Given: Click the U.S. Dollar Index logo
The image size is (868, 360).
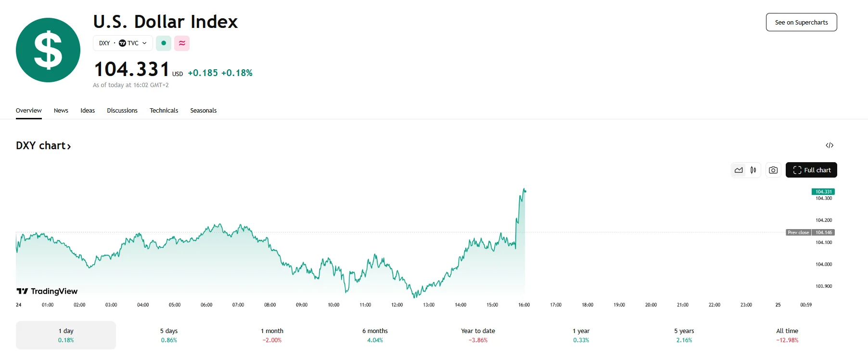Looking at the screenshot, I should (48, 50).
